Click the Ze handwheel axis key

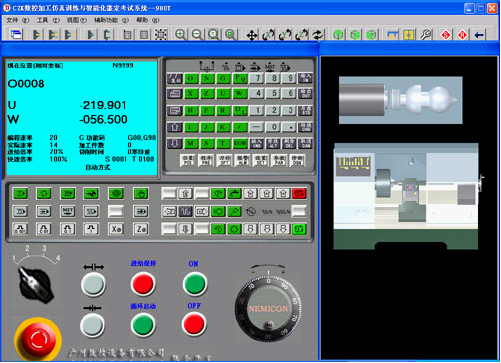141,229
